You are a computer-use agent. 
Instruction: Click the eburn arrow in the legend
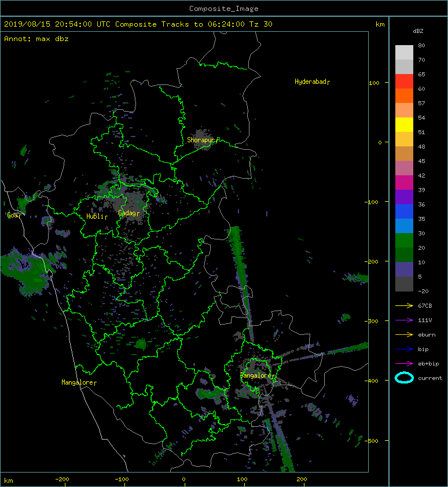(x=404, y=334)
